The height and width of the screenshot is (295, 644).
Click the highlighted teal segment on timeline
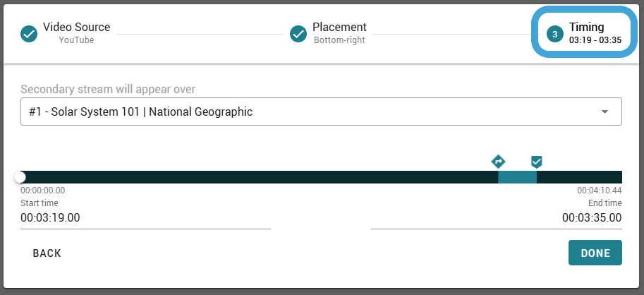pos(517,177)
